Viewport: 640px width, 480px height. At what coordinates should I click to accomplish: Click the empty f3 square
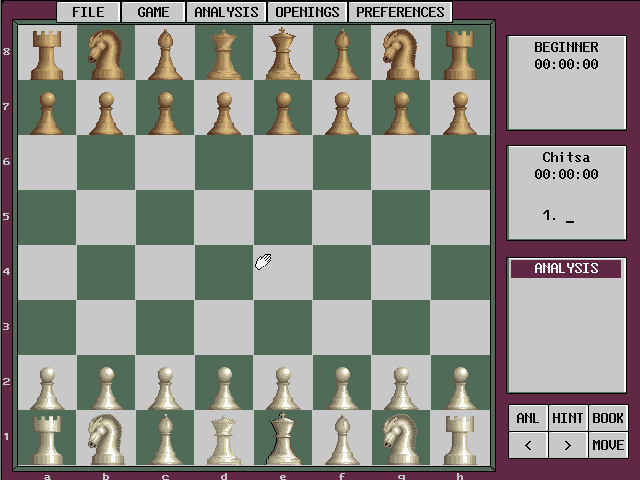342,327
